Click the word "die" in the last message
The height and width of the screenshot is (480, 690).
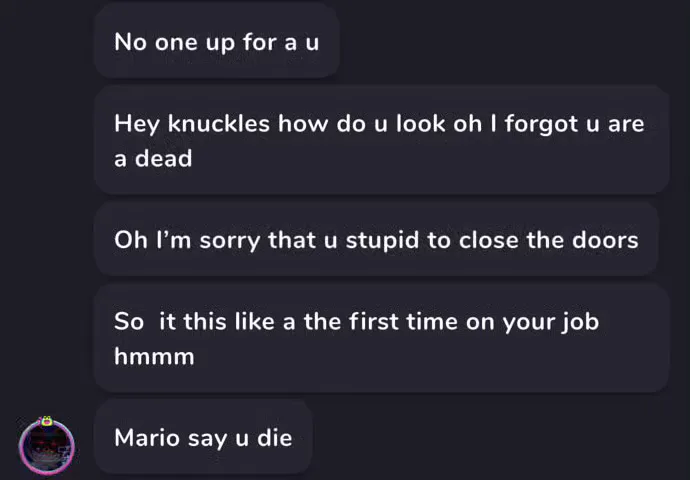click(275, 437)
